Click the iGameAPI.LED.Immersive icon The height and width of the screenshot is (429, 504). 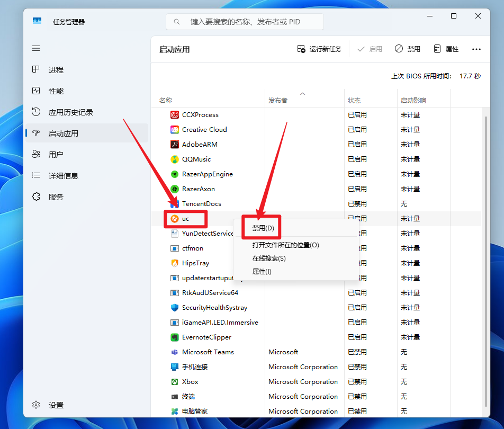pyautogui.click(x=175, y=322)
